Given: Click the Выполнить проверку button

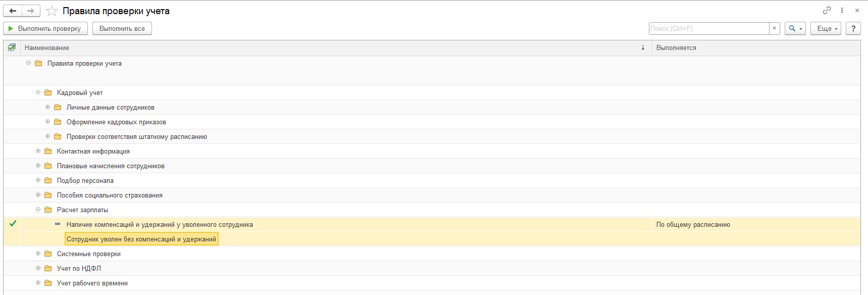Looking at the screenshot, I should pos(45,28).
